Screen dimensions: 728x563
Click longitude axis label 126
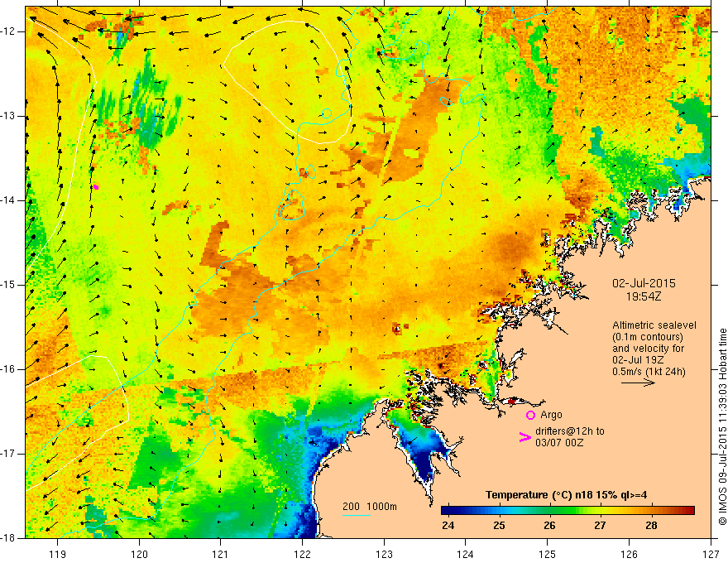629,554
